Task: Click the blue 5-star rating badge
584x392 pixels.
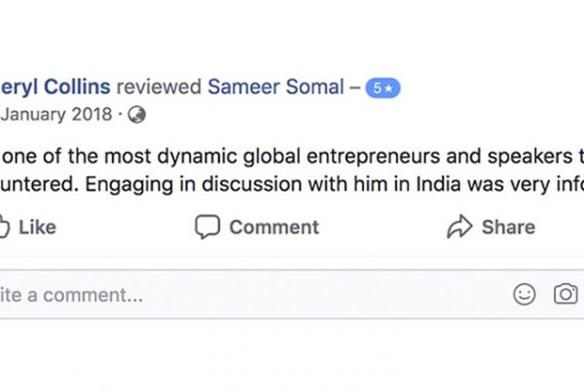Action: pyautogui.click(x=382, y=88)
